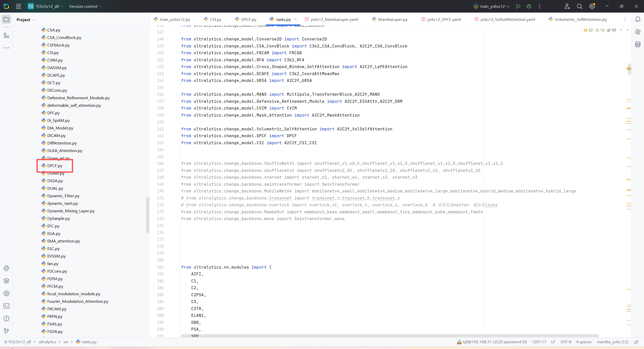The height and width of the screenshot is (349, 644).
Task: Open the Git tool window
Action: click(x=6, y=331)
